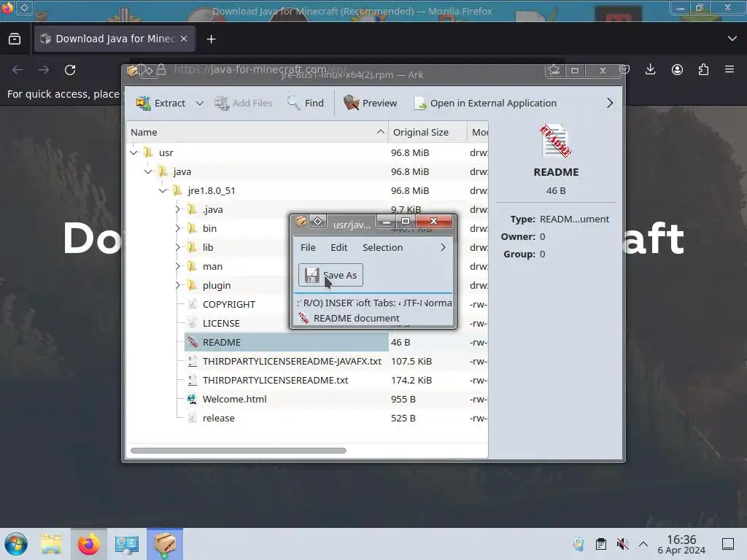The width and height of the screenshot is (747, 560).
Task: Sort by the Name column header
Action: pos(258,132)
